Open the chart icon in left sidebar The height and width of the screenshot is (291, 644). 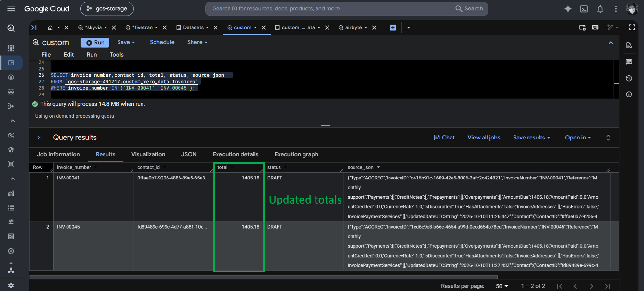click(11, 193)
